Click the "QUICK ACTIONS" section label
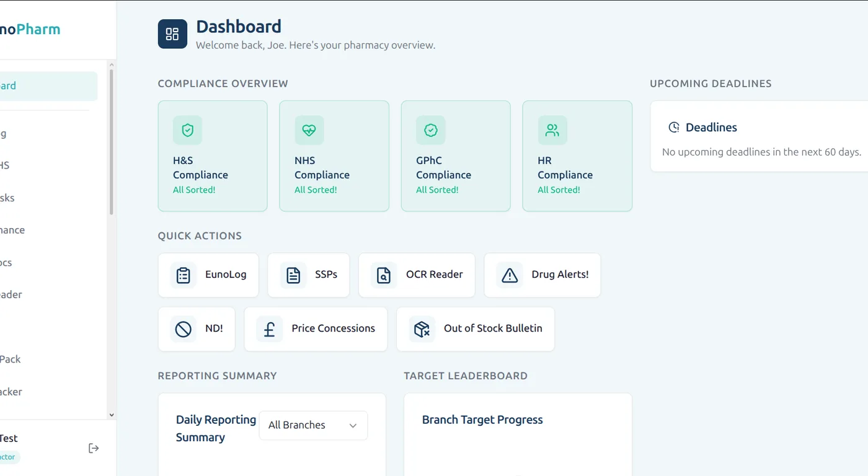 [x=200, y=236]
